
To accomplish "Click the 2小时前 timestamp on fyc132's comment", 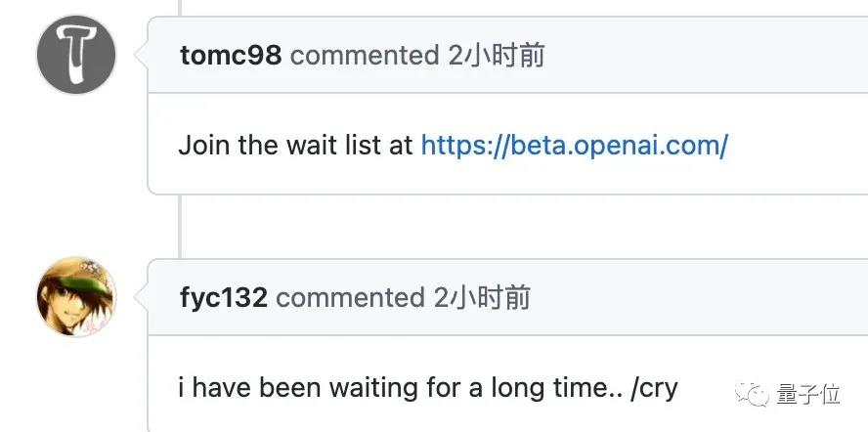I will point(482,297).
